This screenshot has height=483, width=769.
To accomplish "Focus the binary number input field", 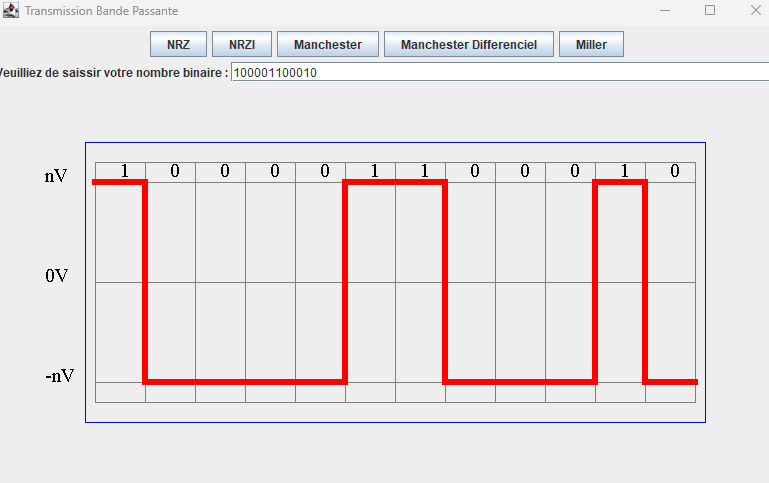I will tap(500, 73).
